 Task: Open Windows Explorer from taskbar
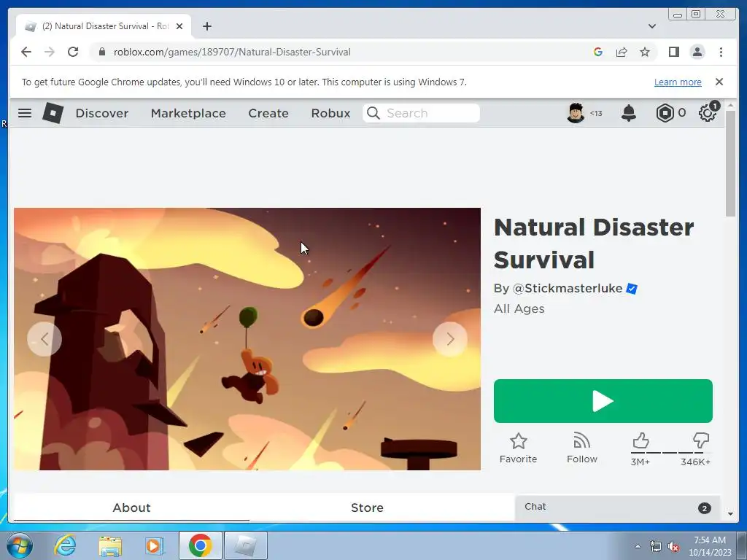tap(110, 545)
